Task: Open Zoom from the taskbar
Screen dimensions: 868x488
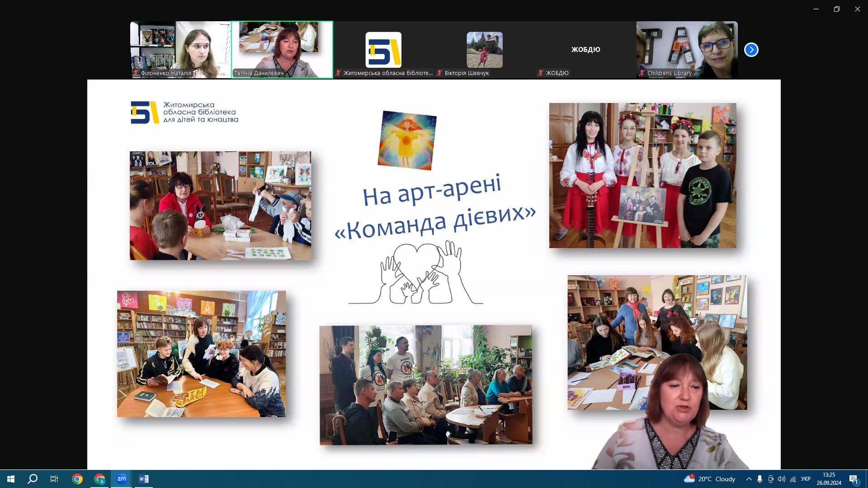Action: coord(121,479)
